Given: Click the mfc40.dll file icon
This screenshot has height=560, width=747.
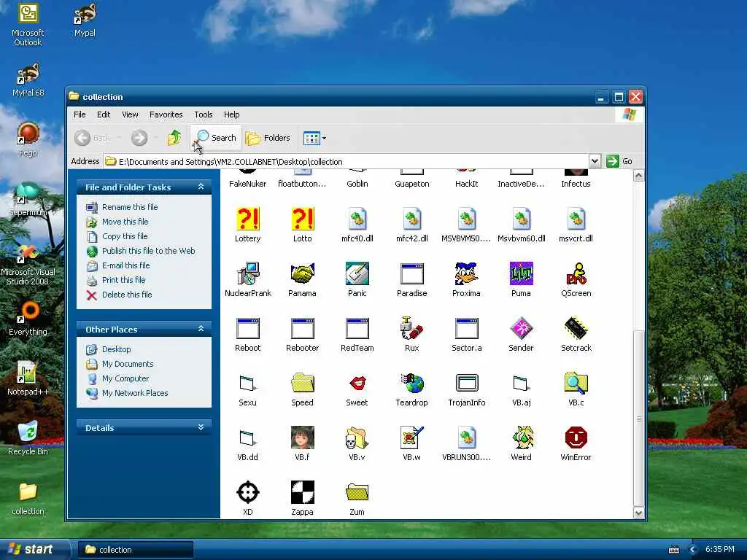Looking at the screenshot, I should tap(357, 219).
